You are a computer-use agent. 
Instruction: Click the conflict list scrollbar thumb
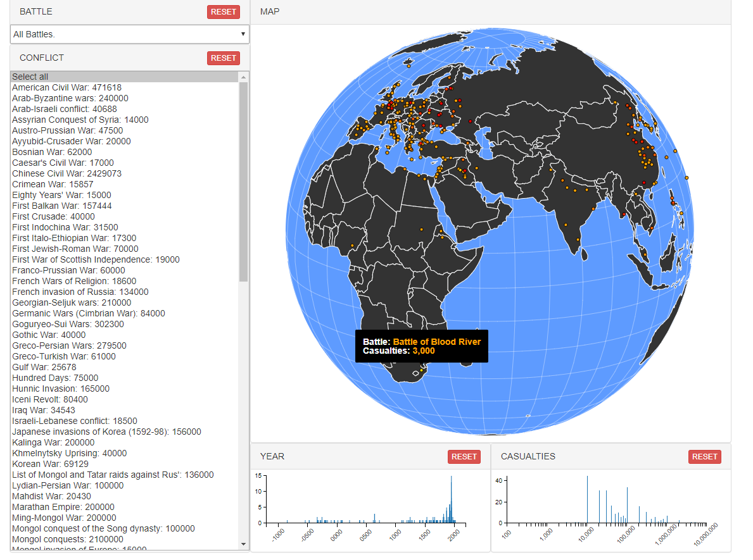click(x=243, y=182)
